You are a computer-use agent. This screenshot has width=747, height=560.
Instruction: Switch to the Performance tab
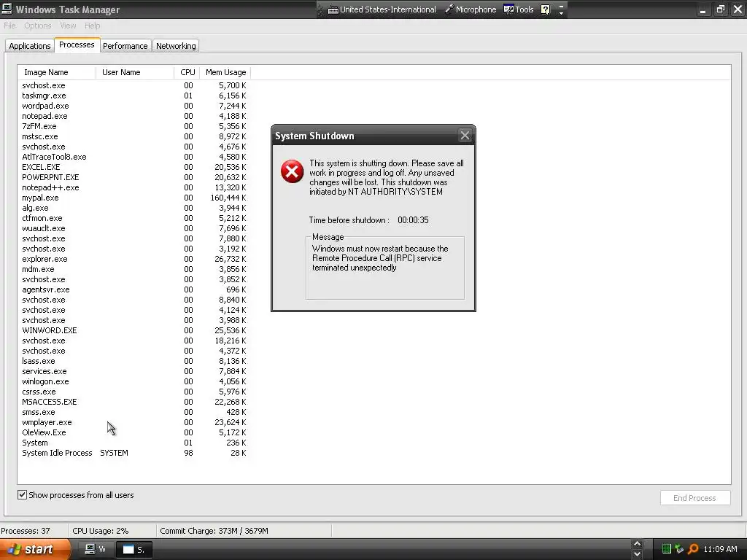tap(125, 46)
